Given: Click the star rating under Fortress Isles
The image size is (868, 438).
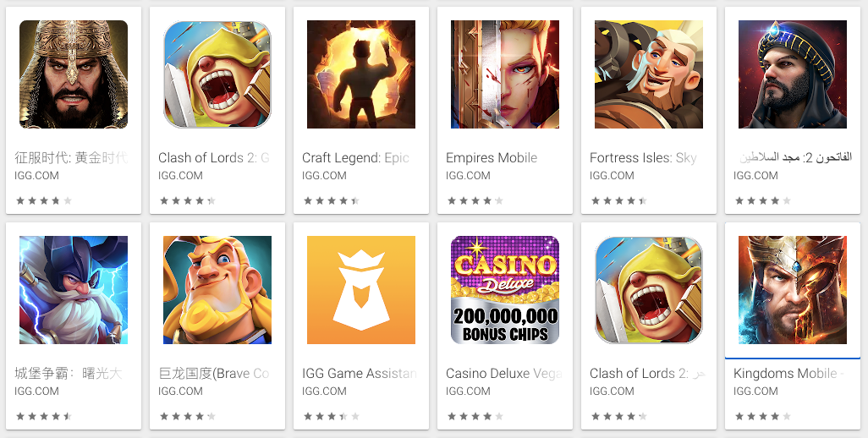Looking at the screenshot, I should [x=619, y=200].
